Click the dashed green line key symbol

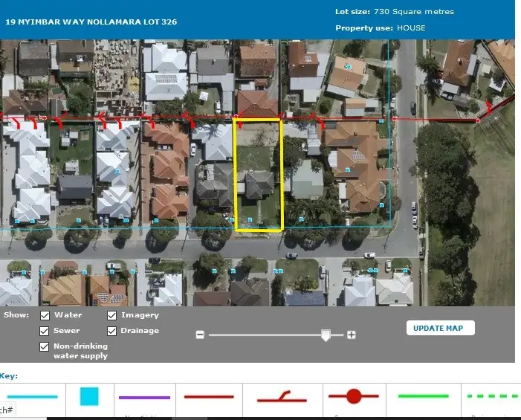coord(494,396)
